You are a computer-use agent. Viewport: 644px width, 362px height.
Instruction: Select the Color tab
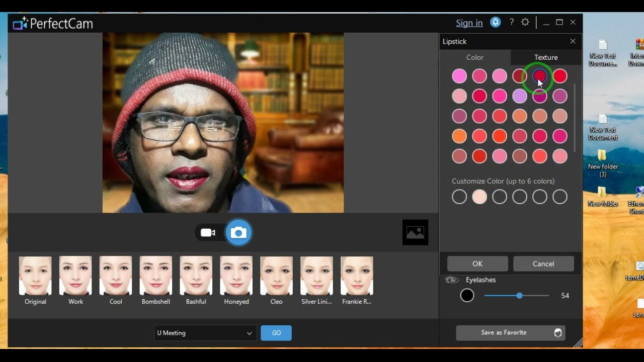474,57
